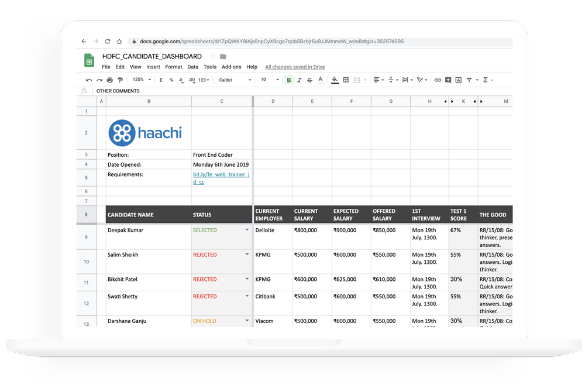Open the bit.ly/fe_web_trainer requirements link
Screen dimensions: 585x392
pos(221,178)
